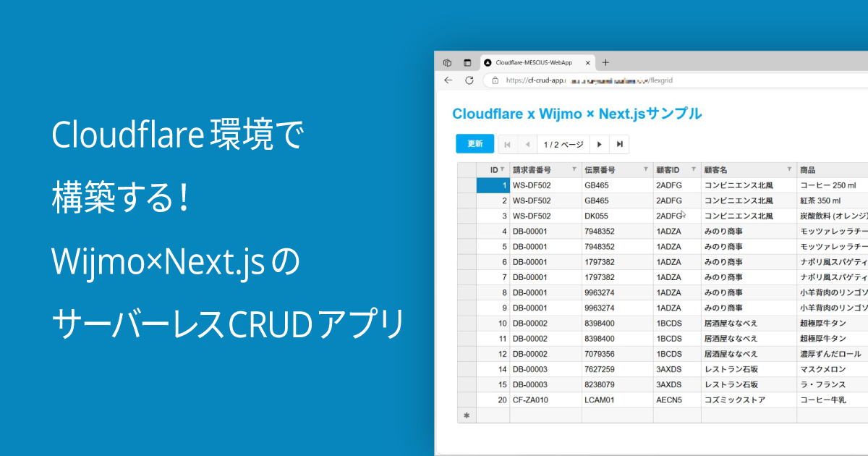Click the site favicon on the browser tab
The width and height of the screenshot is (868, 456).
point(488,62)
